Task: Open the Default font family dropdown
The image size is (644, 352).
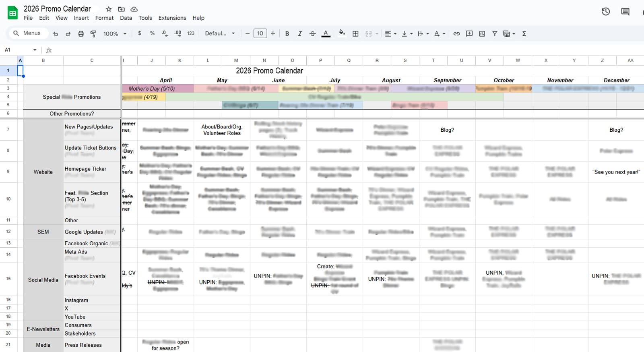Action: pyautogui.click(x=220, y=33)
